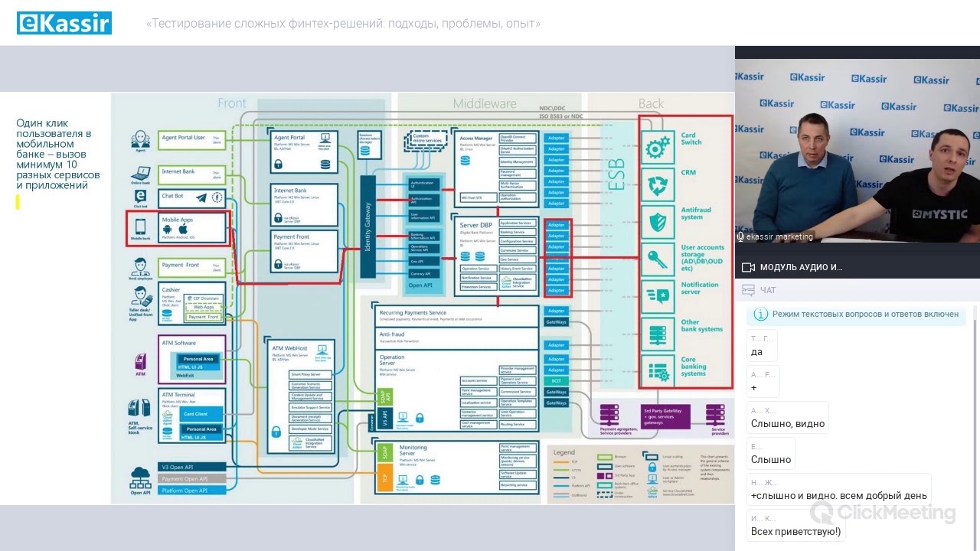Open the МОДУЛЬ АУДИО И panel header
The height and width of the screenshot is (551, 980).
(857, 267)
